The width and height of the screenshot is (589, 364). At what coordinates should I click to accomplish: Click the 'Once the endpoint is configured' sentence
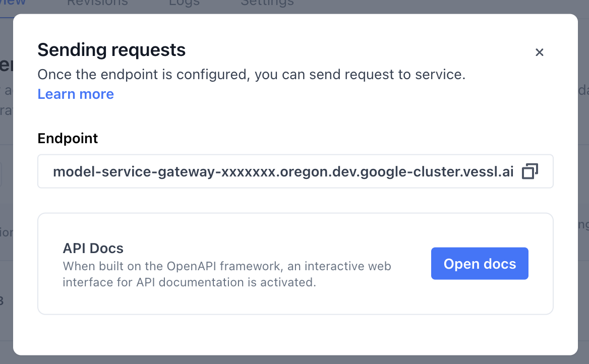(251, 75)
